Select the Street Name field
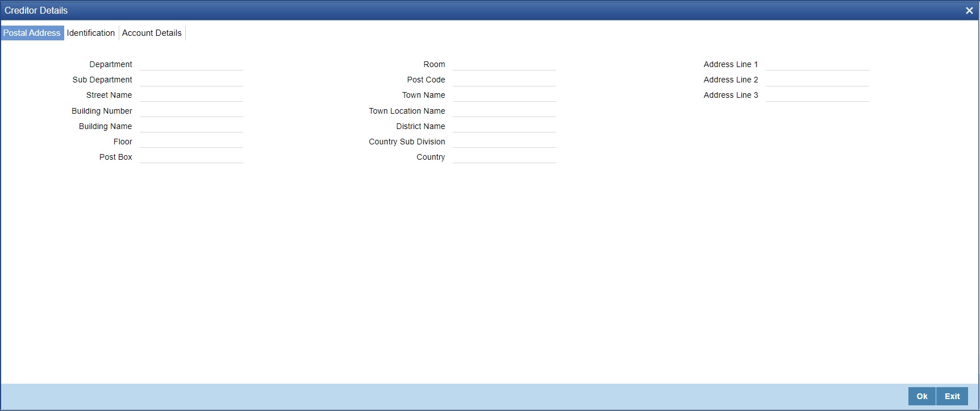The width and height of the screenshot is (980, 411). (x=191, y=95)
